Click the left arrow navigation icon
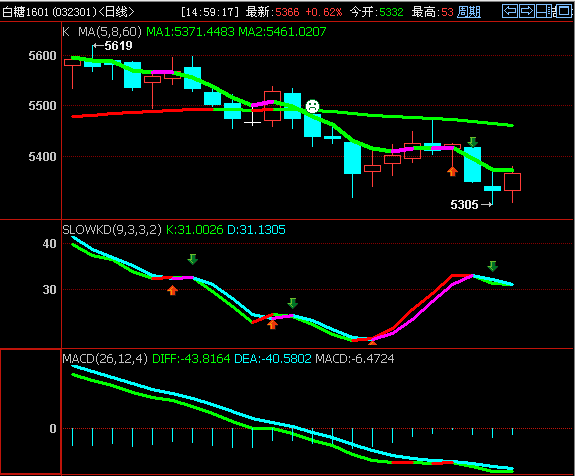Screen dimensions: 575x476 point(510,11)
